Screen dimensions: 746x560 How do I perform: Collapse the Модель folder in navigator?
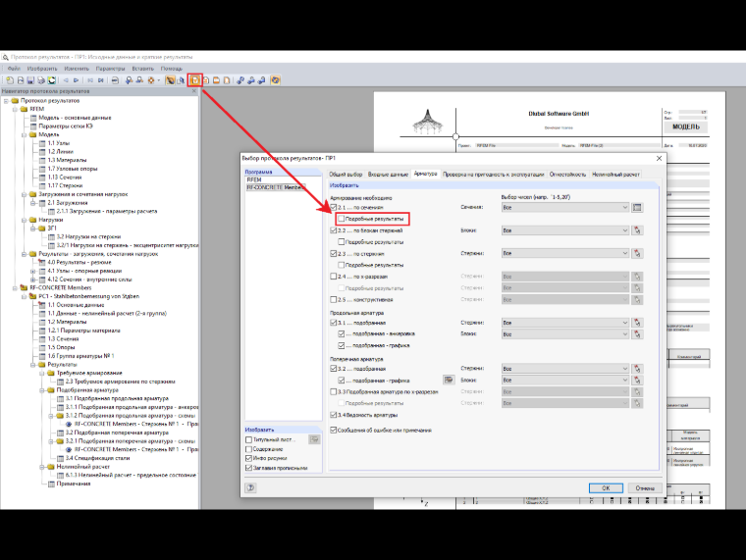(24, 134)
